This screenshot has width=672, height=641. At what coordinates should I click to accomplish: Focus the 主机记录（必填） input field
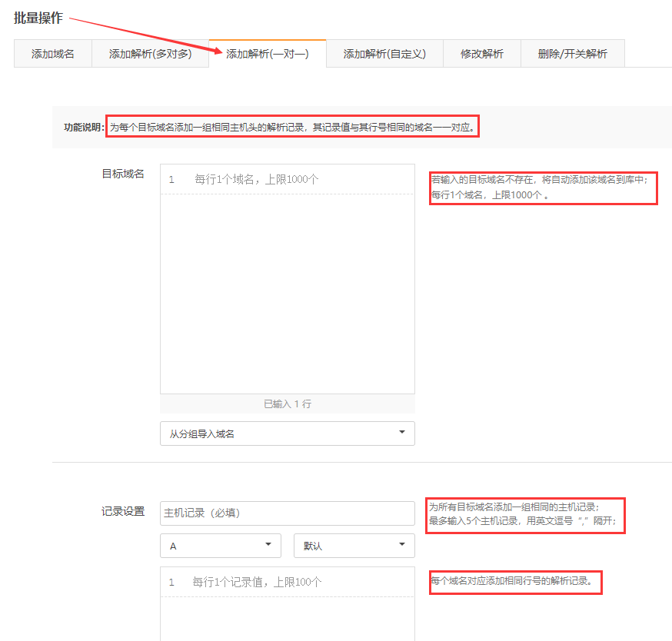click(287, 513)
